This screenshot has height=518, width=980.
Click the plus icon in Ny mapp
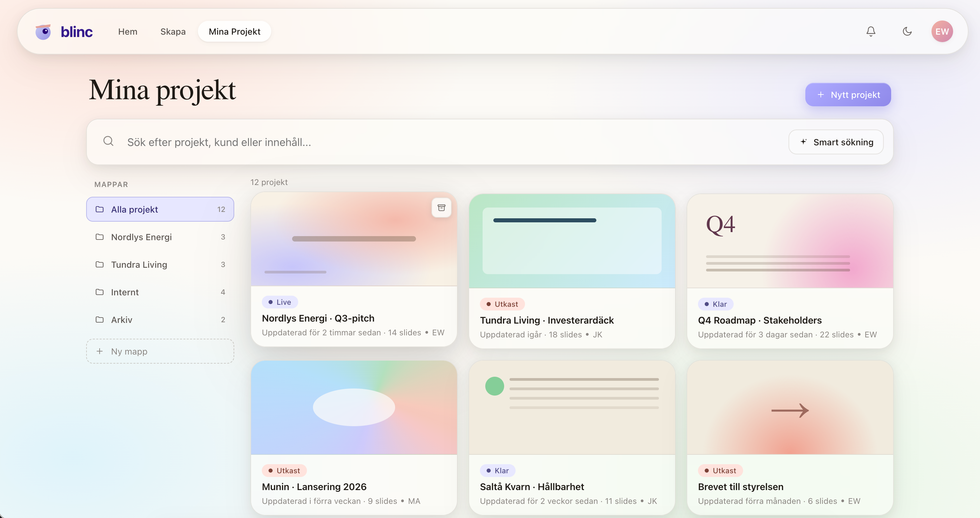coord(100,351)
